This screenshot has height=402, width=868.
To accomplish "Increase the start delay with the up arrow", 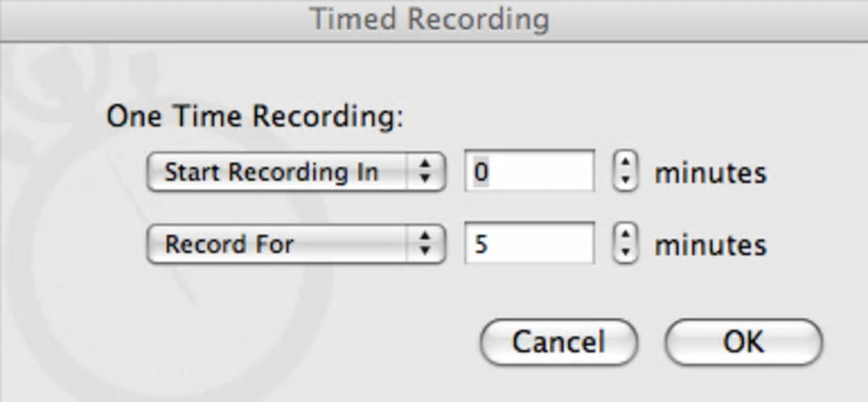I will pyautogui.click(x=625, y=164).
